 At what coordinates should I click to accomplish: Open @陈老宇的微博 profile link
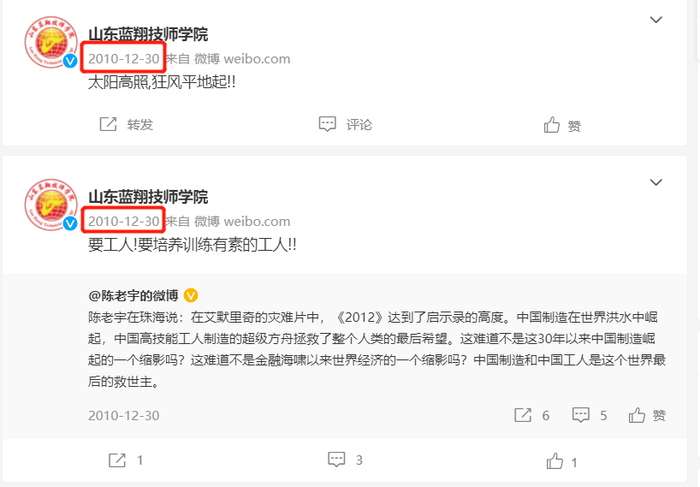tap(133, 296)
